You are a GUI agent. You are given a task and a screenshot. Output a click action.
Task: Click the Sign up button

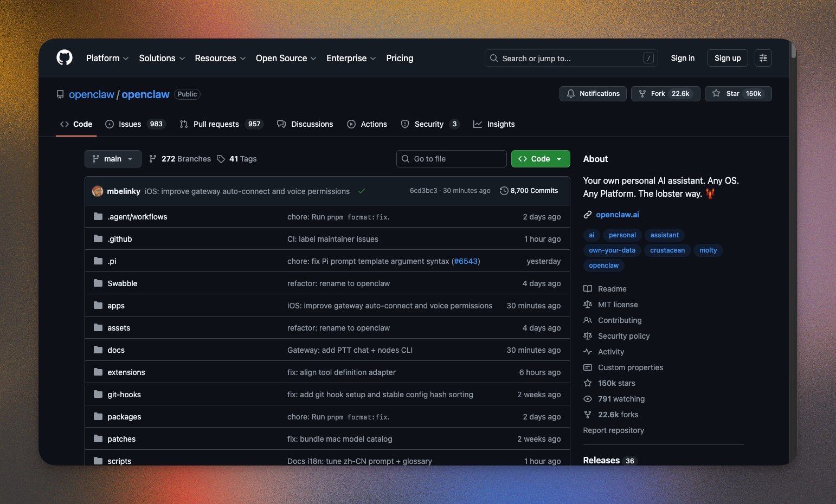(727, 58)
